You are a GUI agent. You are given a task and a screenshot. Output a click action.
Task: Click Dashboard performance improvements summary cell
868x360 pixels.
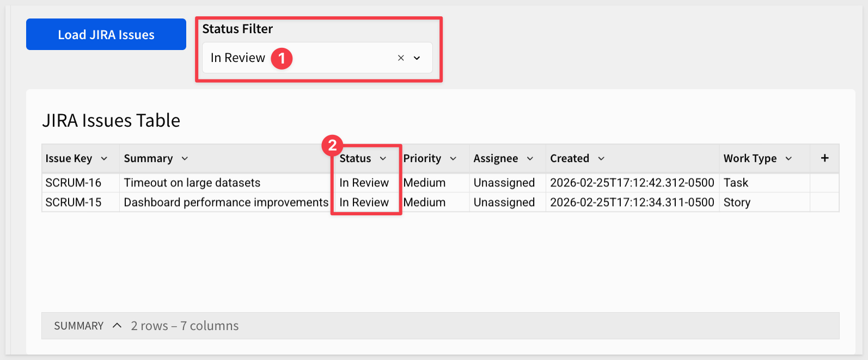pos(226,202)
